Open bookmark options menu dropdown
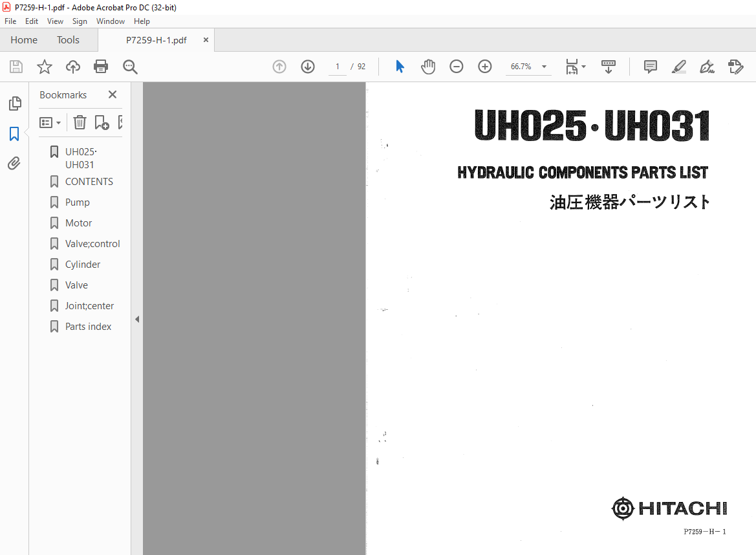 pyautogui.click(x=50, y=122)
